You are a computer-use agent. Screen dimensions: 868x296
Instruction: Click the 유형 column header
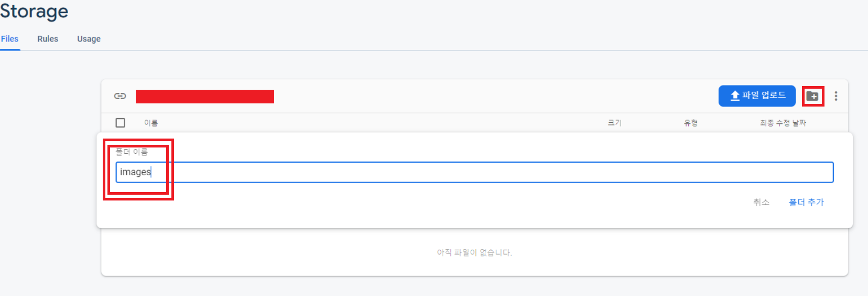[690, 123]
